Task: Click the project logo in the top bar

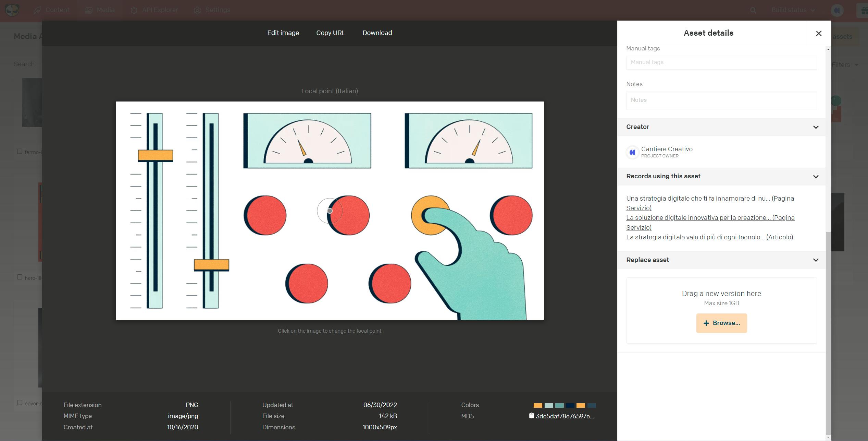Action: (x=12, y=10)
